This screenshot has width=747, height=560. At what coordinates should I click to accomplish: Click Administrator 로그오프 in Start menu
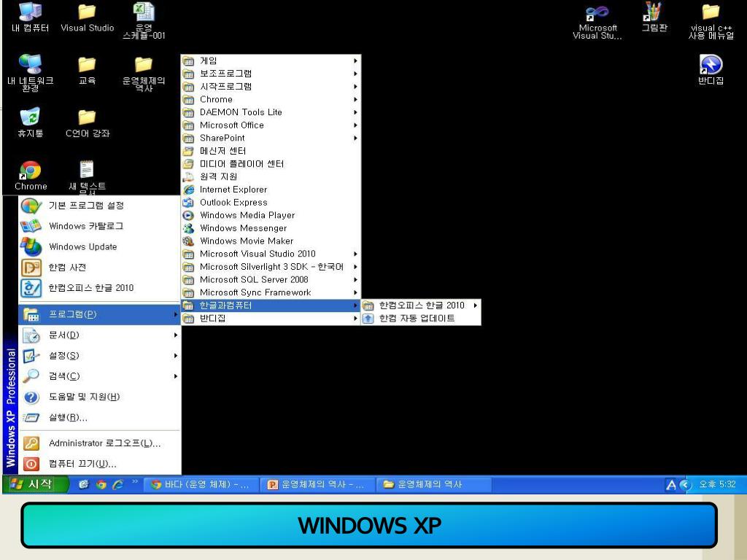pos(99,443)
